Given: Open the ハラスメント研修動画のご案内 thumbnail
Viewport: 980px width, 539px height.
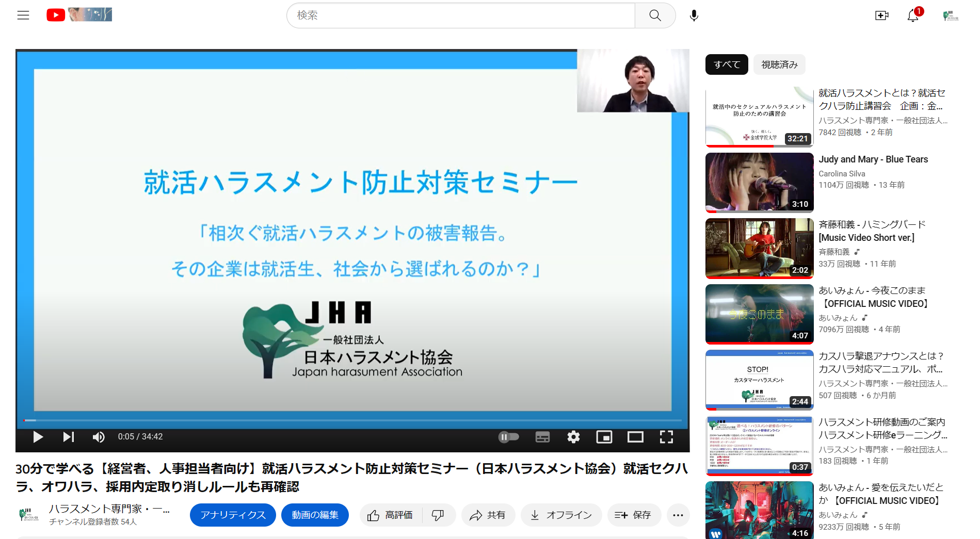Looking at the screenshot, I should 759,446.
